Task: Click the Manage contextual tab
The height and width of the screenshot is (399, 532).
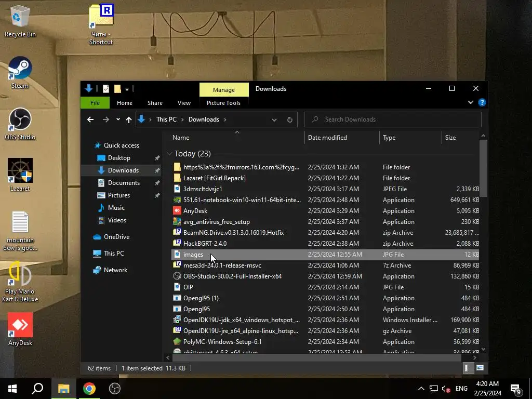Action: [x=224, y=90]
